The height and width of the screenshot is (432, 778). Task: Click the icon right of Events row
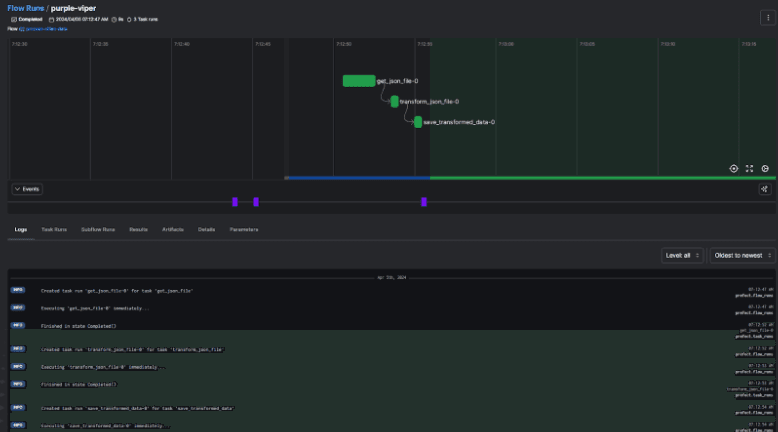[x=765, y=188]
